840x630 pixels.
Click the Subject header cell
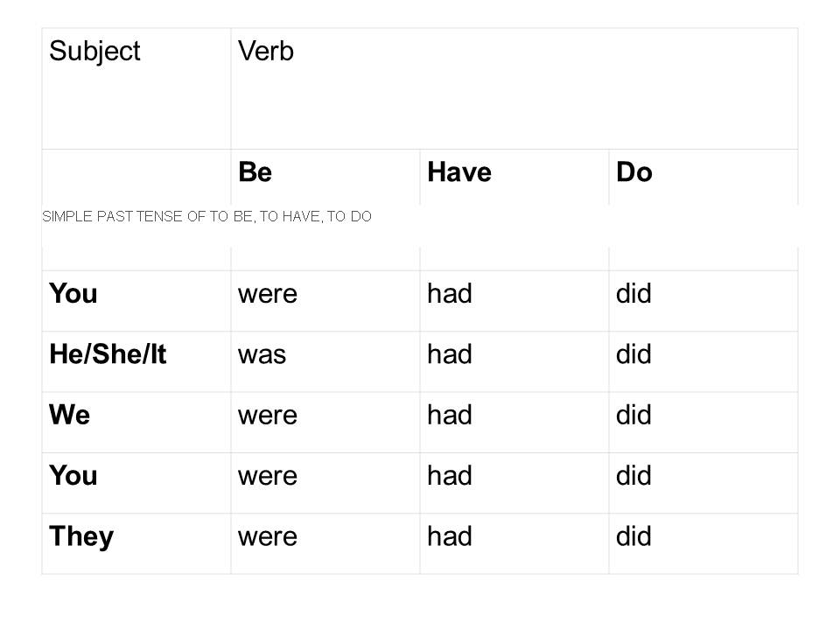click(x=94, y=52)
